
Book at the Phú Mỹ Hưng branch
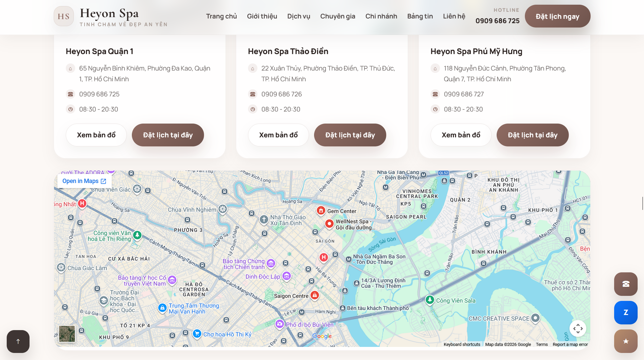point(532,135)
